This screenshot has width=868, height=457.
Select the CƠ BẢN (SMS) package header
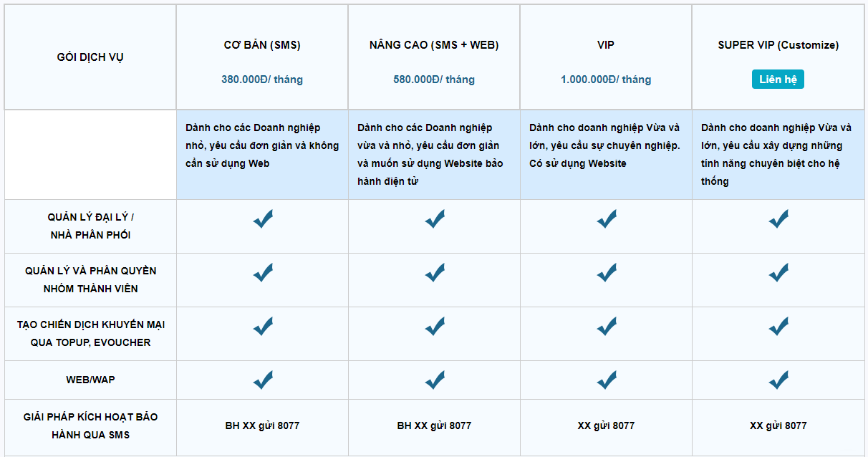(x=262, y=45)
